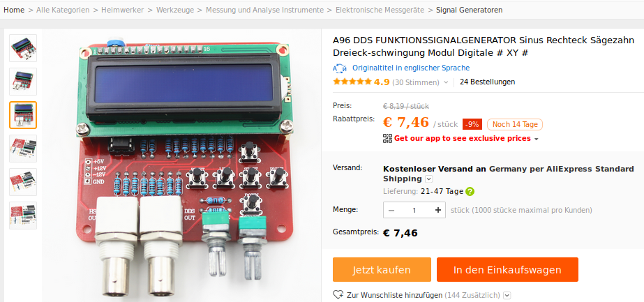
Task: Click the translation icon beside Originaltitel
Action: pos(340,68)
